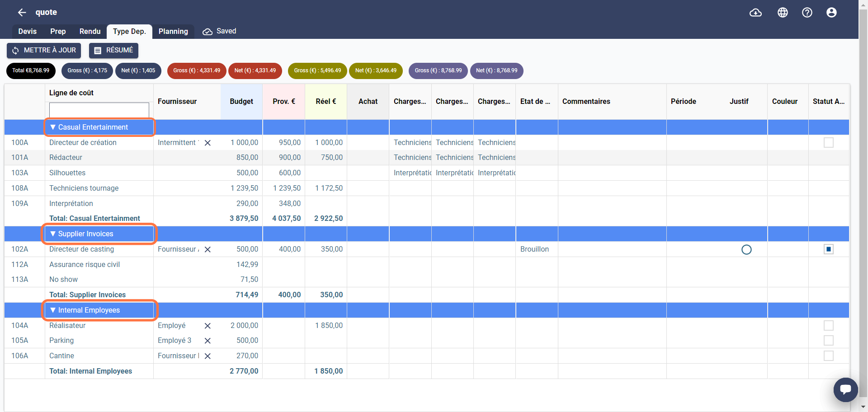This screenshot has height=412, width=868.
Task: Click the Achat column header
Action: click(368, 102)
